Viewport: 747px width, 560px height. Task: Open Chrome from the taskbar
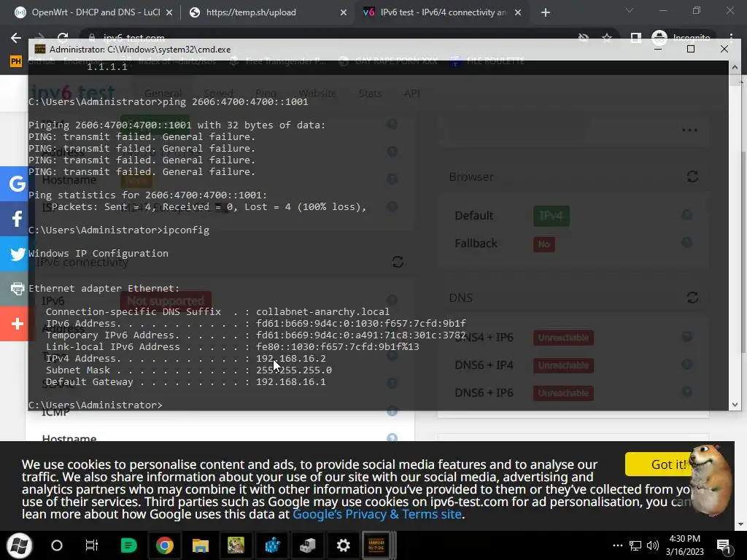point(164,545)
